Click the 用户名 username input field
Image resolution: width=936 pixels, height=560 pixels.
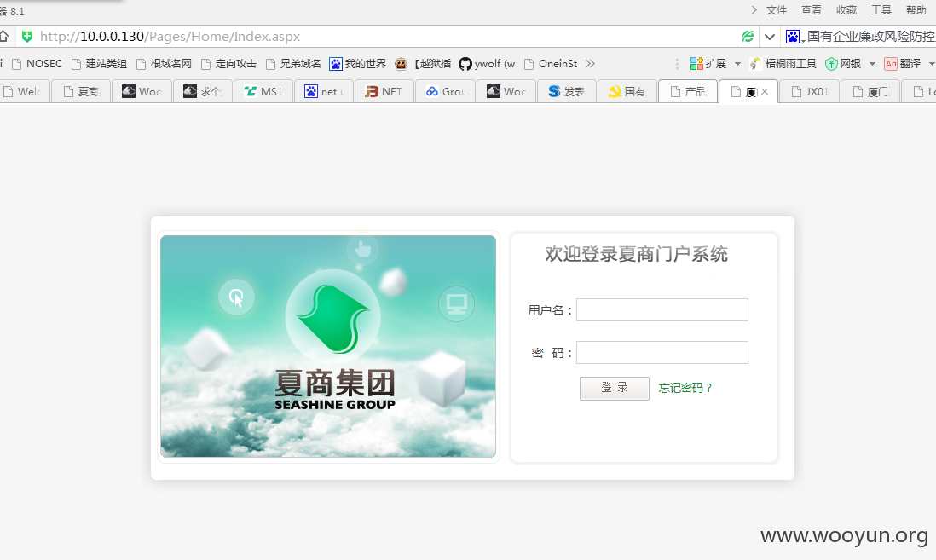pyautogui.click(x=662, y=310)
